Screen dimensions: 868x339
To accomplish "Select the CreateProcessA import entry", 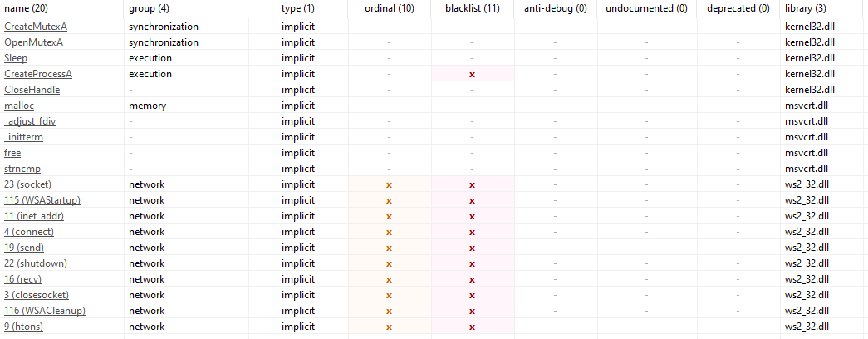I will coord(39,74).
